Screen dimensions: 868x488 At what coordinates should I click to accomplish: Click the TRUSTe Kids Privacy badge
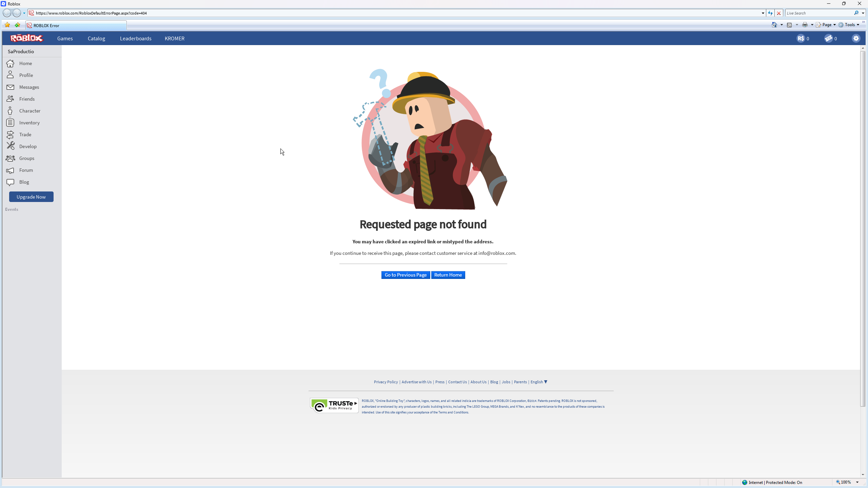(334, 405)
